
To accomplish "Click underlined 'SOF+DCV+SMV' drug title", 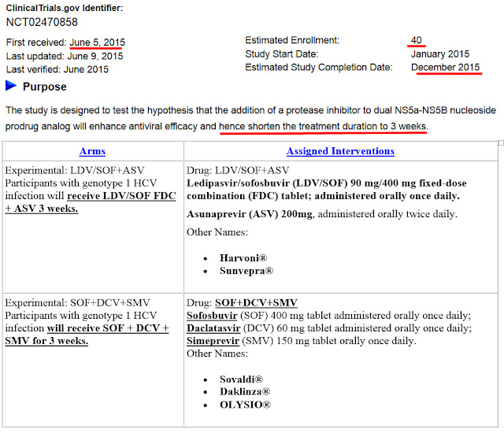I will click(256, 302).
